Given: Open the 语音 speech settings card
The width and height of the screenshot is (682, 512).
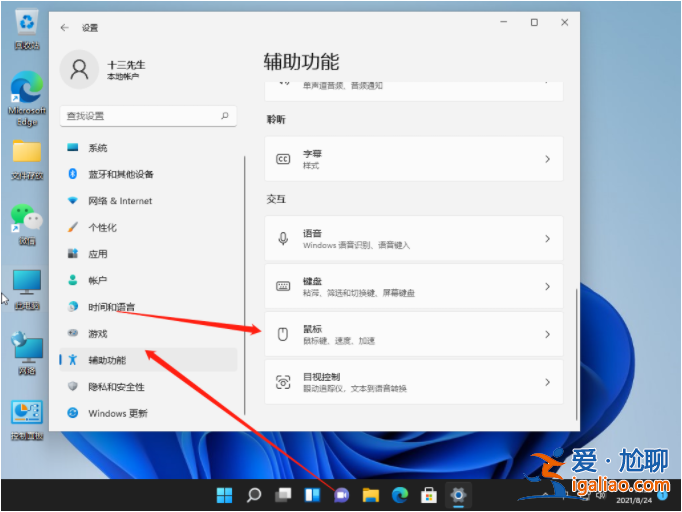Looking at the screenshot, I should click(x=414, y=239).
